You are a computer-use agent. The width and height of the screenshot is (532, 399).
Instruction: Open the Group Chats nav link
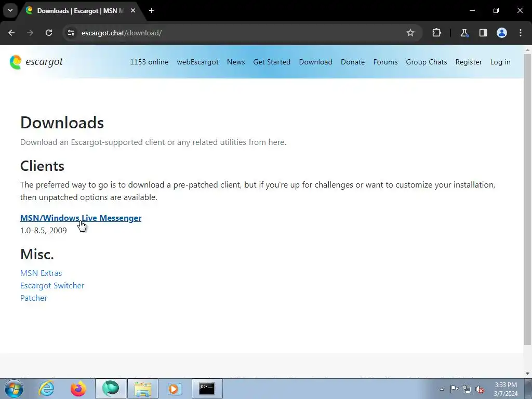[x=427, y=62]
